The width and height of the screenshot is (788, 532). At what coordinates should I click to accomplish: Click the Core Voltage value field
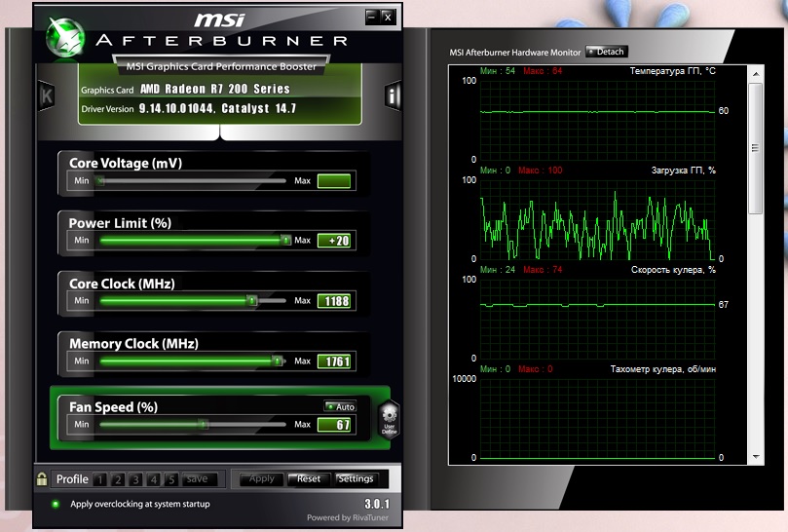coord(334,181)
